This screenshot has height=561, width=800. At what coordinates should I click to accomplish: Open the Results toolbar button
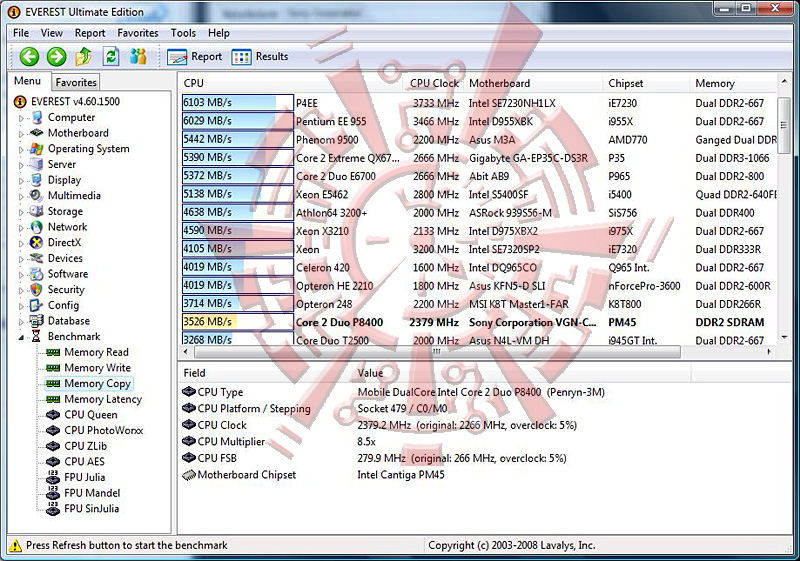tap(260, 57)
